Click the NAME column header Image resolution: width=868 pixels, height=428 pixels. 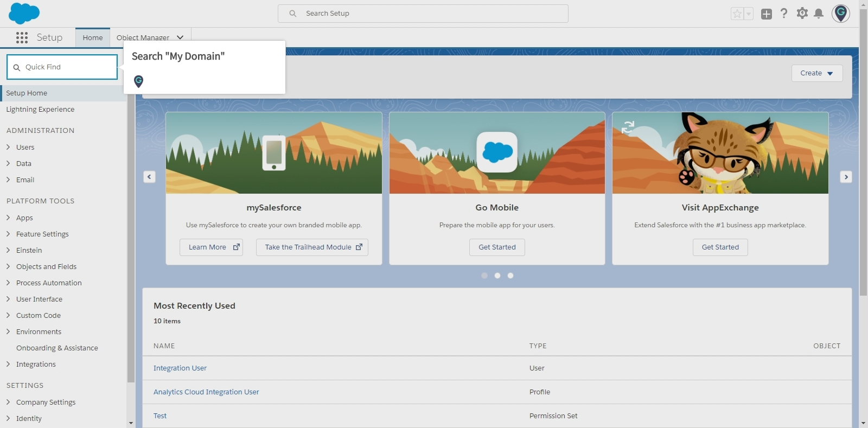164,346
